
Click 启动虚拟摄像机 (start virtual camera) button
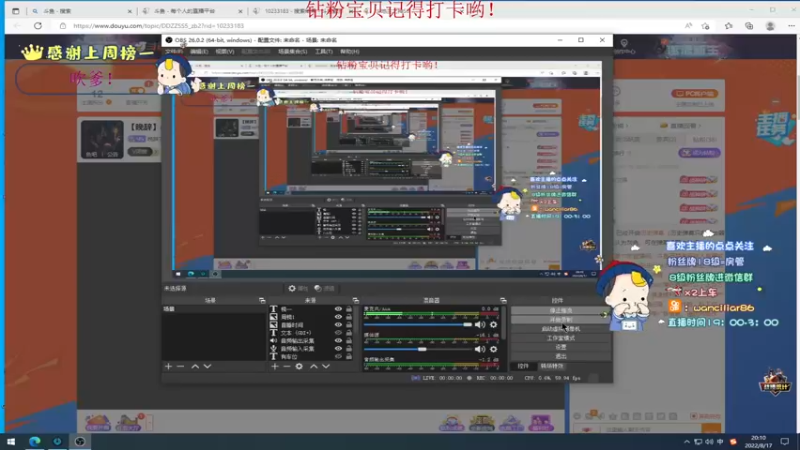click(561, 329)
